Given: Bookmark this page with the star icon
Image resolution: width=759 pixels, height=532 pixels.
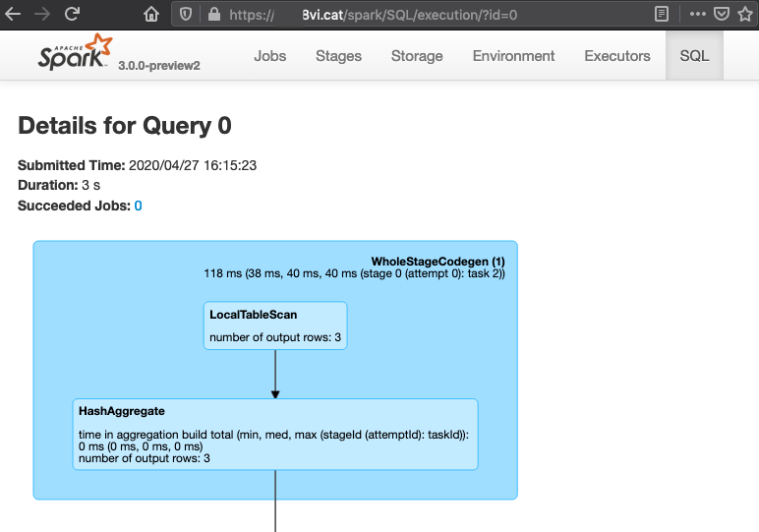Looking at the screenshot, I should click(745, 14).
